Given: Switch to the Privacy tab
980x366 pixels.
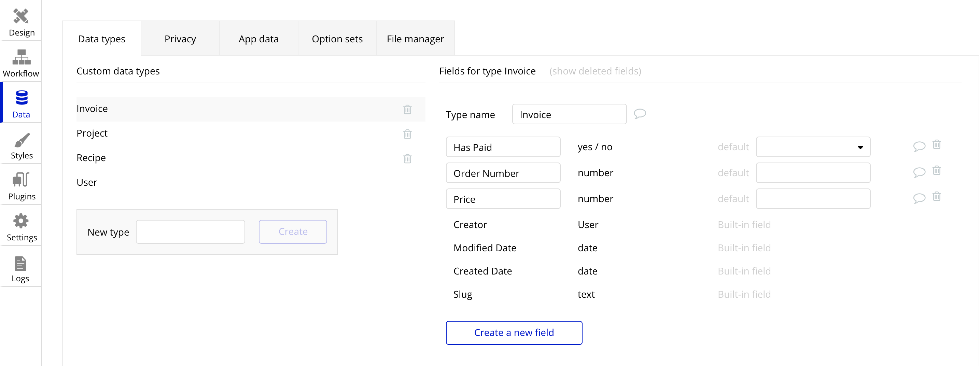Looking at the screenshot, I should pyautogui.click(x=180, y=39).
